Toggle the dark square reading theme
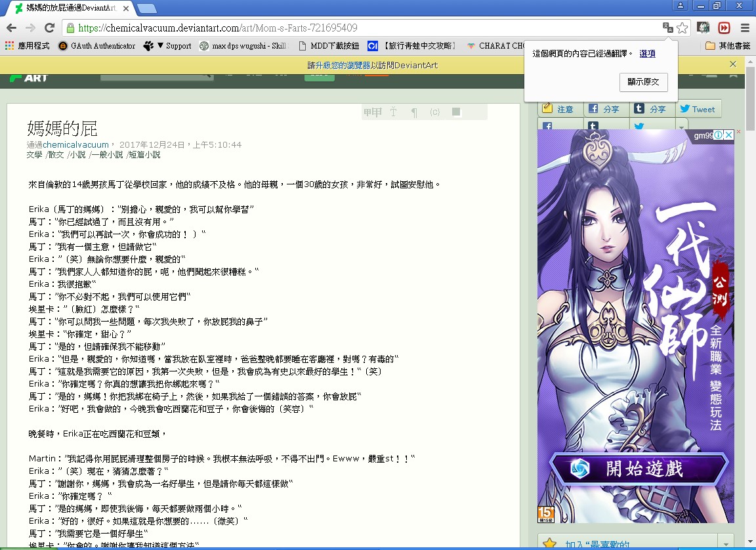 456,112
